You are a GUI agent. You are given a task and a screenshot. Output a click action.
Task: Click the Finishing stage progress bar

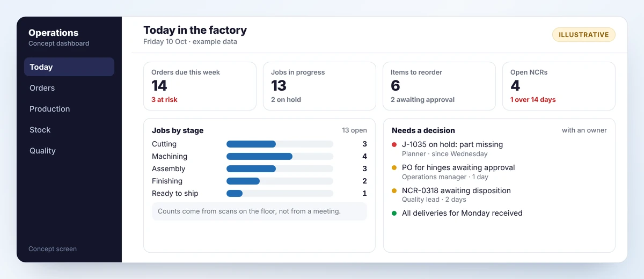tap(280, 181)
